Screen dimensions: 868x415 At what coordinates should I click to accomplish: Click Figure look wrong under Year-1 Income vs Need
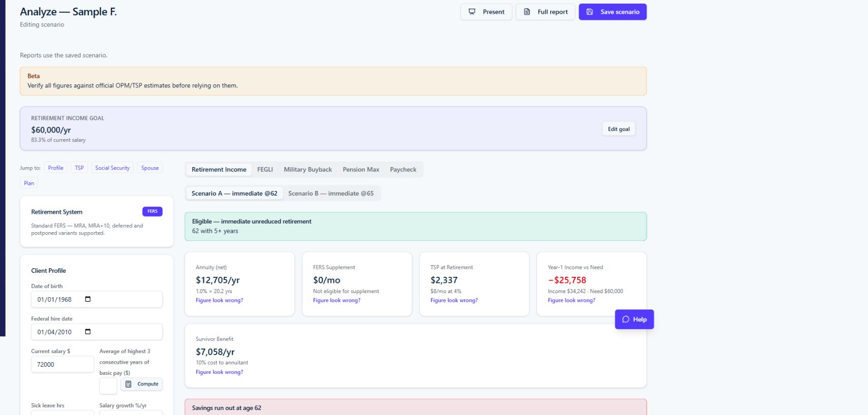coord(572,300)
